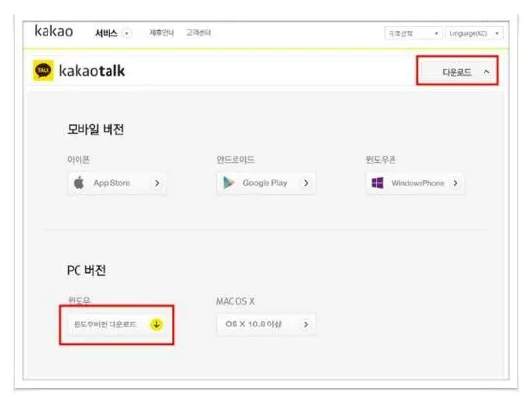Select the MAC OS X label
This screenshot has height=402, width=532.
(235, 301)
